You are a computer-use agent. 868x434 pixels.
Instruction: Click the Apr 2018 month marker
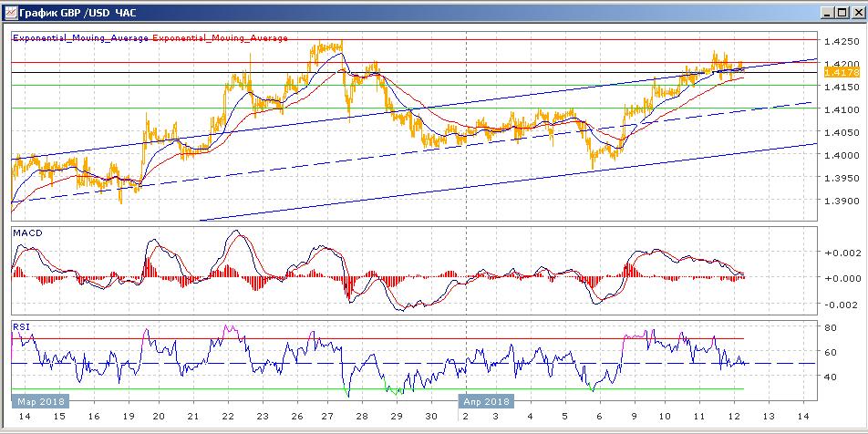click(485, 400)
